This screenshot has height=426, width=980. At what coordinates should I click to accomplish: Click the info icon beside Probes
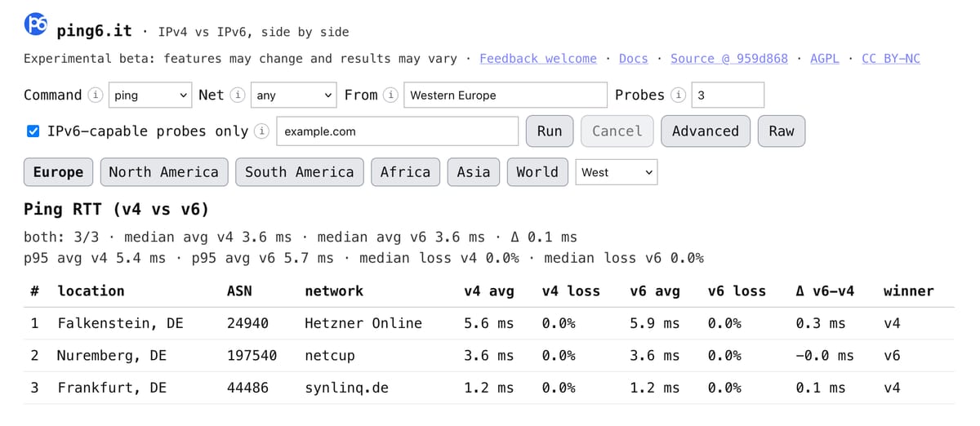click(x=678, y=95)
